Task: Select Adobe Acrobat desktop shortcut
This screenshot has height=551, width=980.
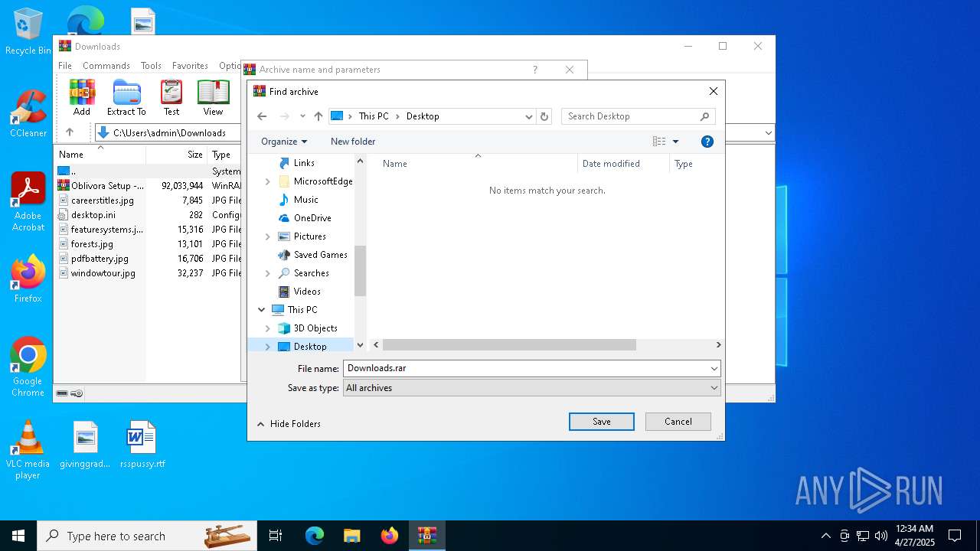Action: point(28,202)
